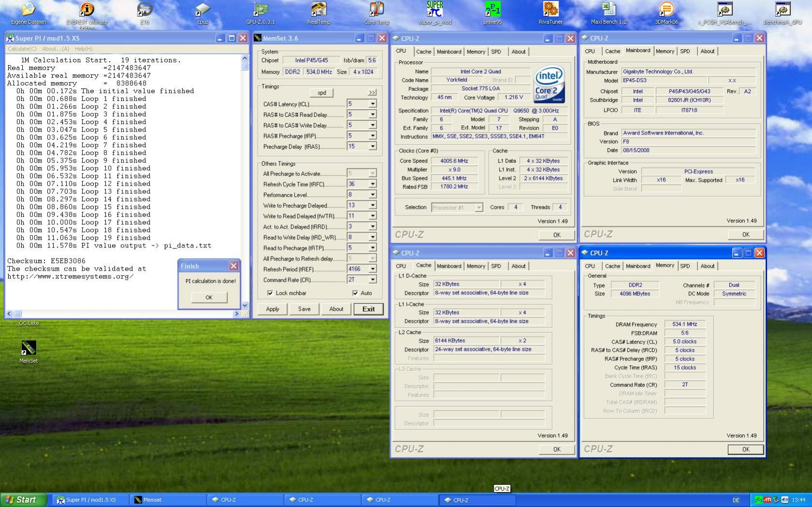Viewport: 812px width, 507px height.
Task: Open the MemSet desktop shortcut icon
Action: pyautogui.click(x=29, y=348)
